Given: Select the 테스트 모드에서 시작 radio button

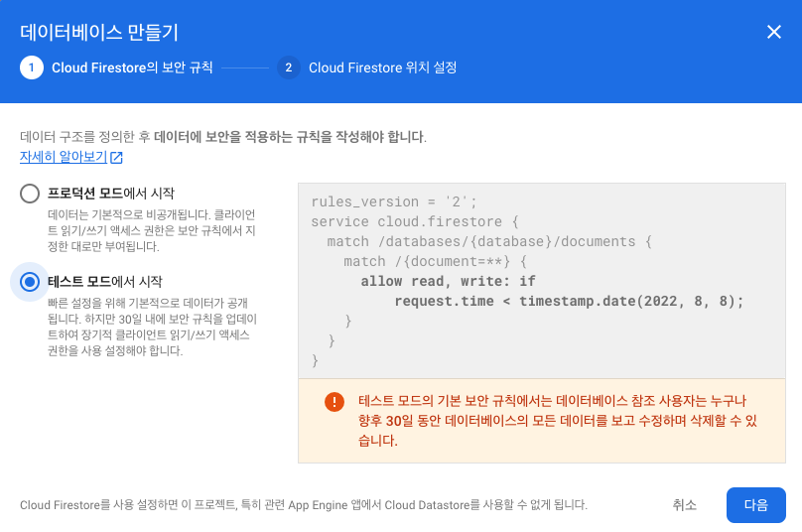Looking at the screenshot, I should coord(30,281).
